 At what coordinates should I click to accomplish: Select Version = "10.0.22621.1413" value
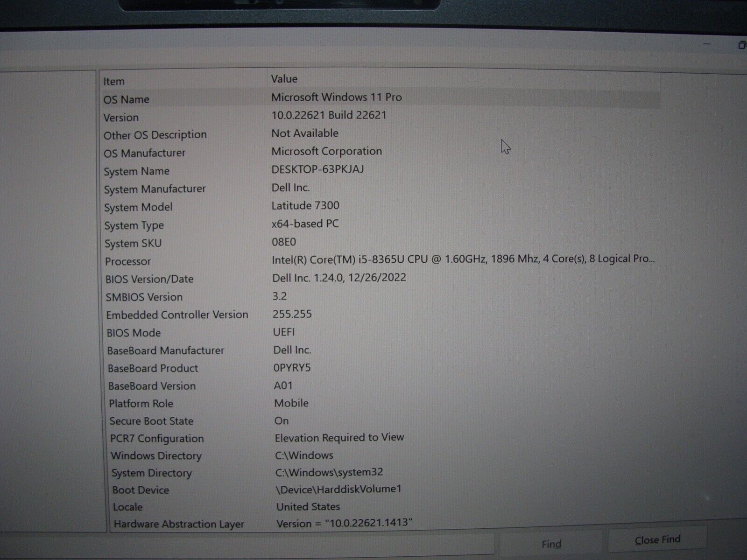[345, 524]
